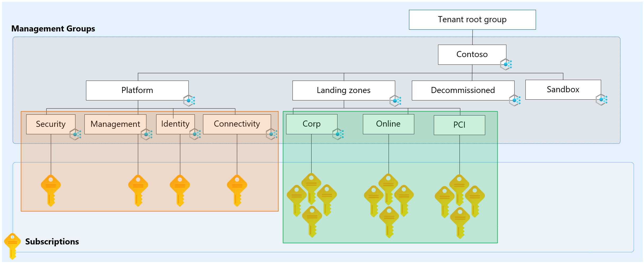Click the subscription key under Identity

point(180,190)
